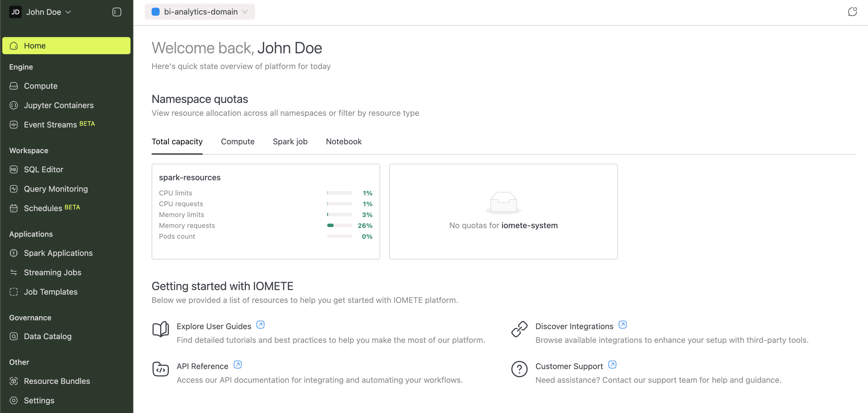
Task: Switch to the Compute quotas tab
Action: (238, 141)
